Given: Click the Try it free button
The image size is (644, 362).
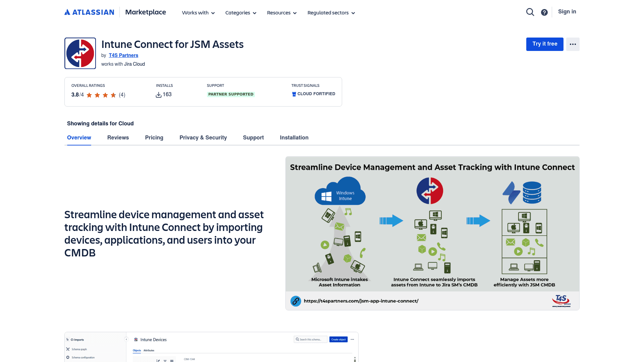Looking at the screenshot, I should (545, 44).
